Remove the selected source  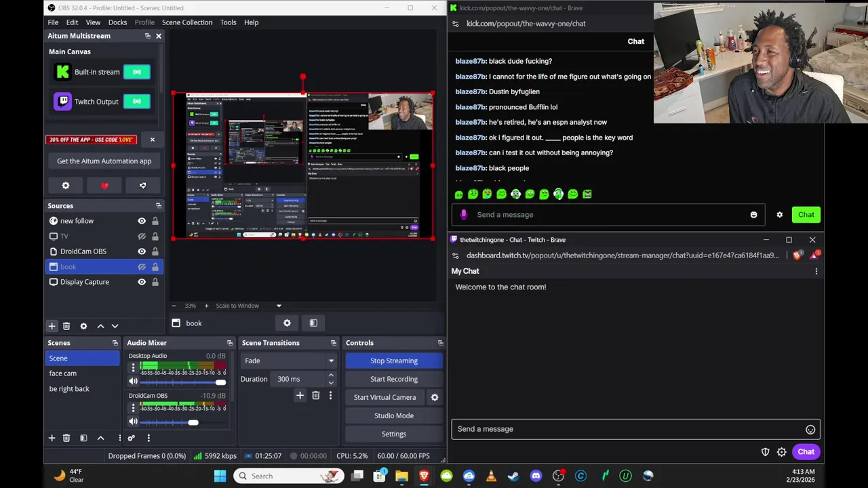point(66,326)
